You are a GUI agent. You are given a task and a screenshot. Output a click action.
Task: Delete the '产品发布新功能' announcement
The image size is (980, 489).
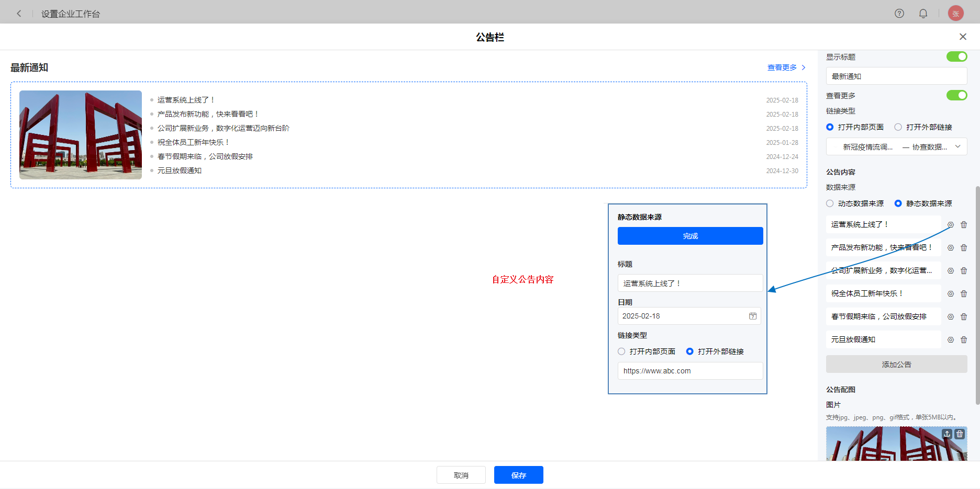(964, 248)
